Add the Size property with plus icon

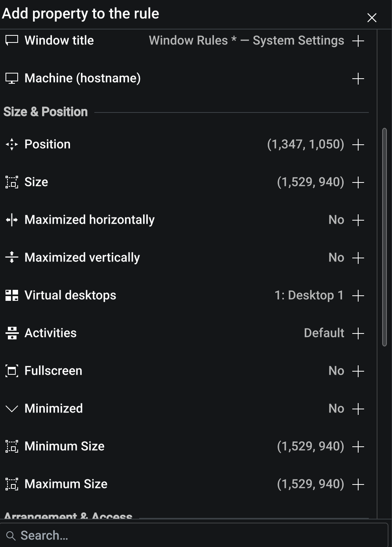click(x=358, y=182)
